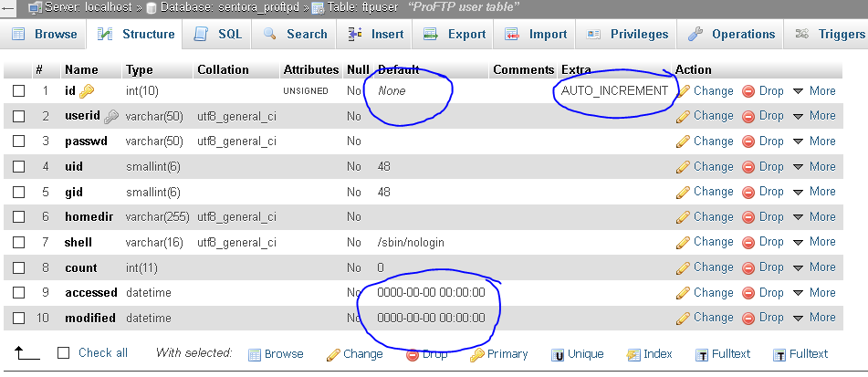The height and width of the screenshot is (377, 868).
Task: Tick the checkbox for the modified column
Action: coord(19,319)
